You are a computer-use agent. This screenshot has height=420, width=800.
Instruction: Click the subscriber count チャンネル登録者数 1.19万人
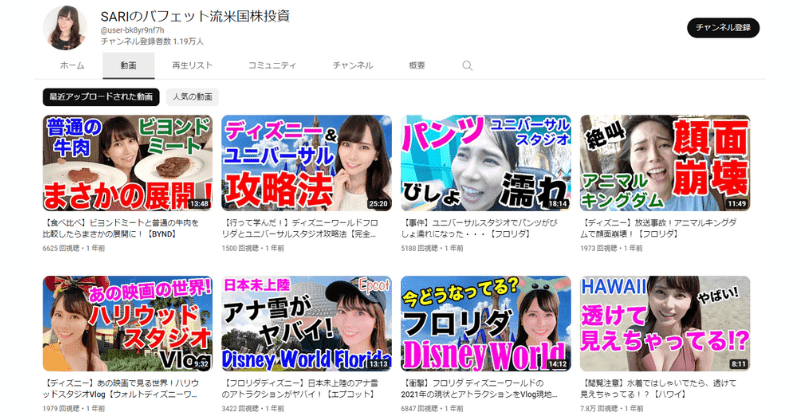point(152,41)
